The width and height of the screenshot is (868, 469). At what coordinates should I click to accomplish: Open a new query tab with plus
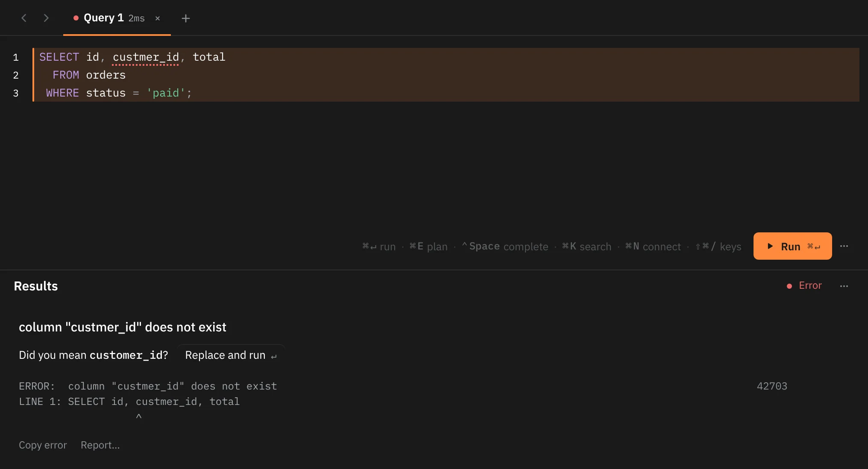pyautogui.click(x=186, y=18)
